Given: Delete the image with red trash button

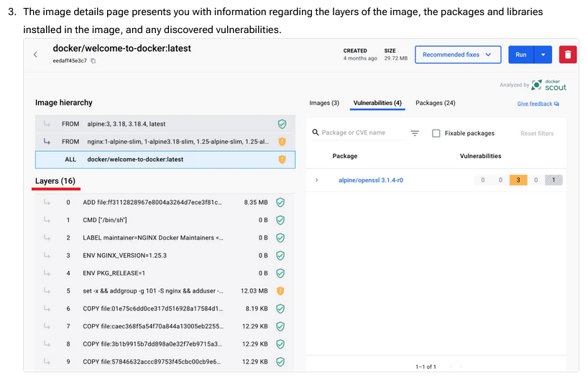Looking at the screenshot, I should [x=568, y=55].
